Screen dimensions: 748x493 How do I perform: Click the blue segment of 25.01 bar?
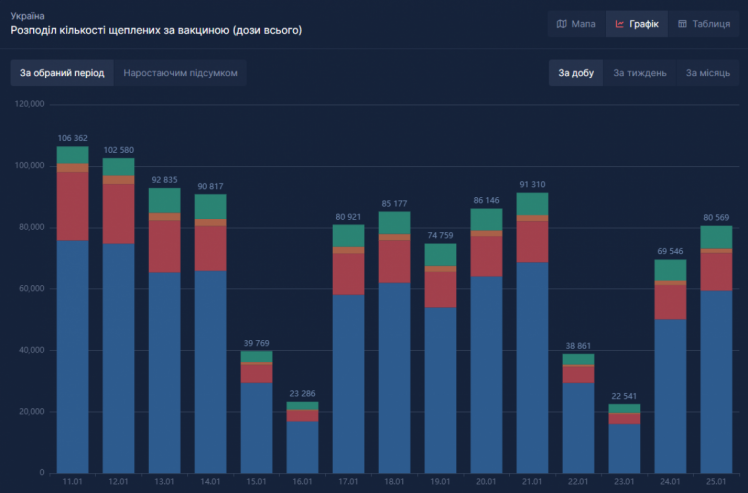point(716,381)
